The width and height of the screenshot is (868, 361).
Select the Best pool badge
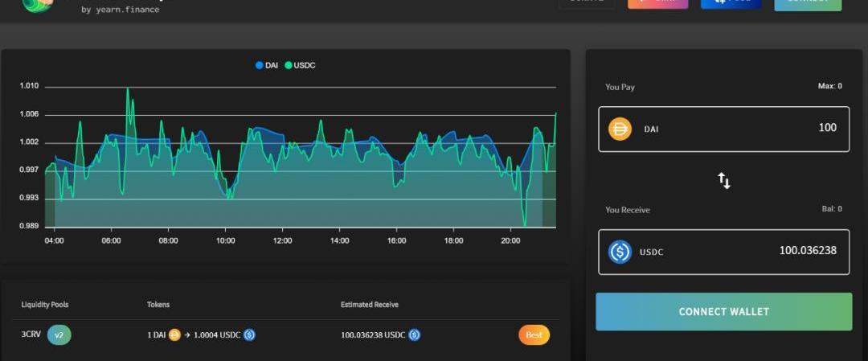click(534, 334)
